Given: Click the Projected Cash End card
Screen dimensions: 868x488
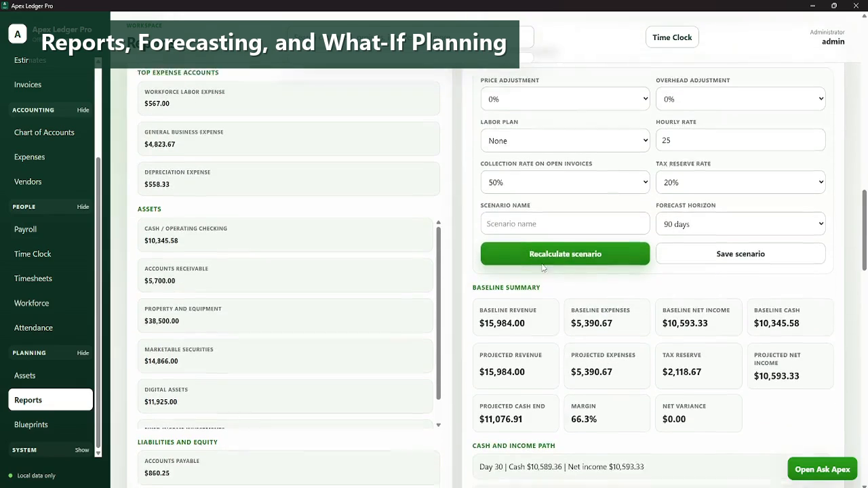Looking at the screenshot, I should click(515, 413).
